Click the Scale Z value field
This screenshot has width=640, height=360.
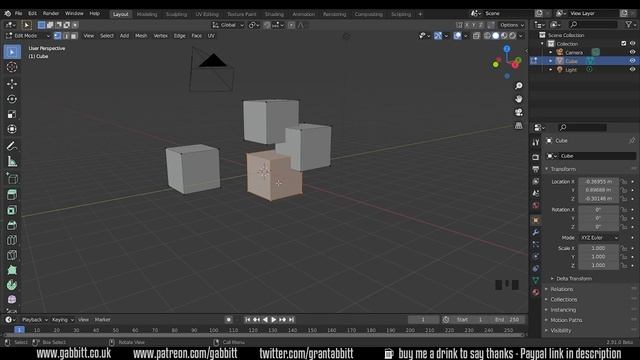(x=598, y=265)
